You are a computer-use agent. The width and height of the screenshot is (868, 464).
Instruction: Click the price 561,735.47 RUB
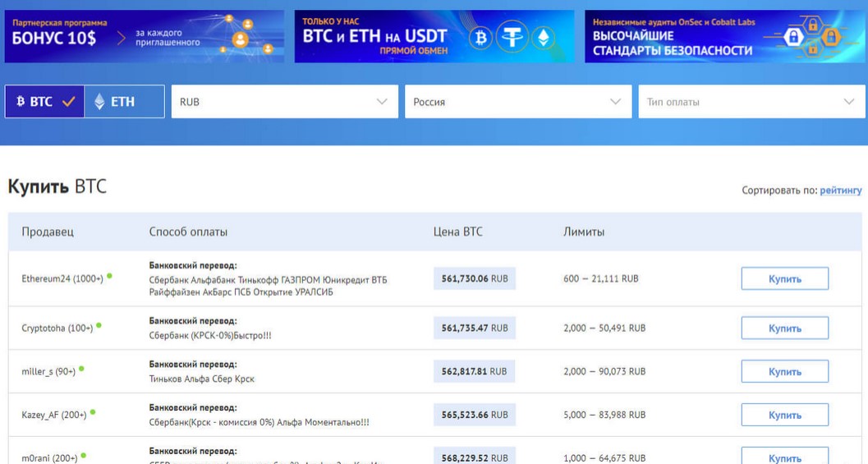coord(475,328)
